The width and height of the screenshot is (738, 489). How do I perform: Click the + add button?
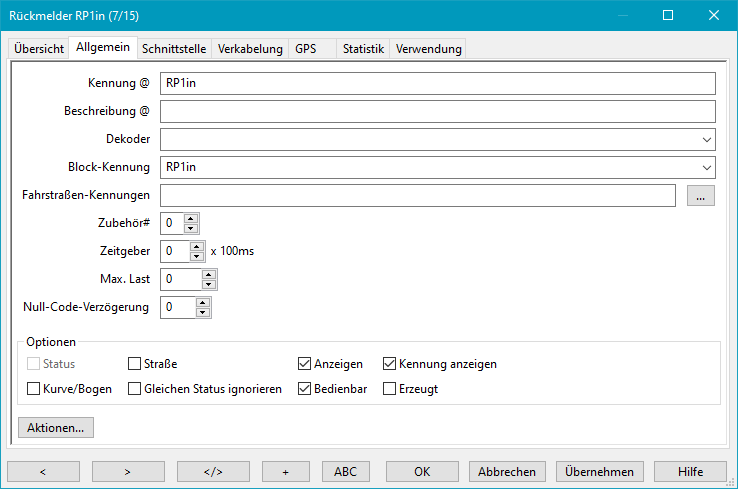pos(286,471)
